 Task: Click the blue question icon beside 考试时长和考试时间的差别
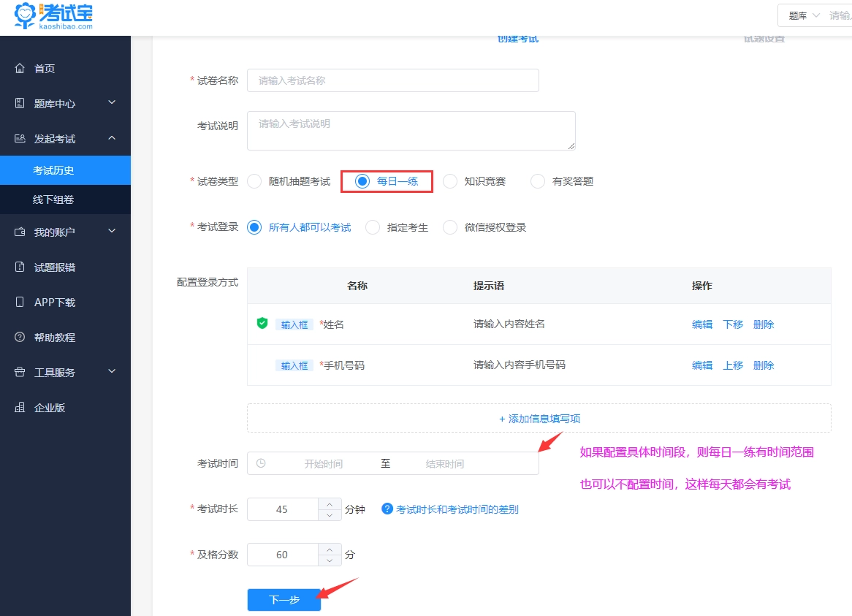[387, 509]
